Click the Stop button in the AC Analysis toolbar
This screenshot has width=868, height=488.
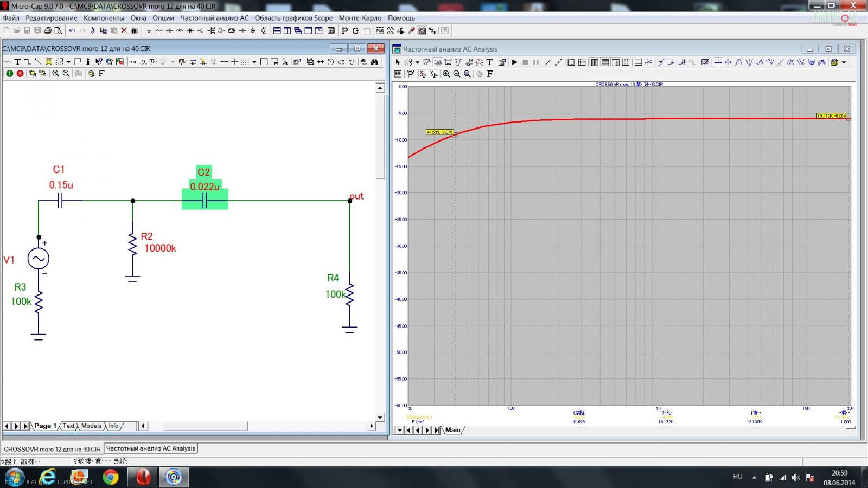pos(525,62)
